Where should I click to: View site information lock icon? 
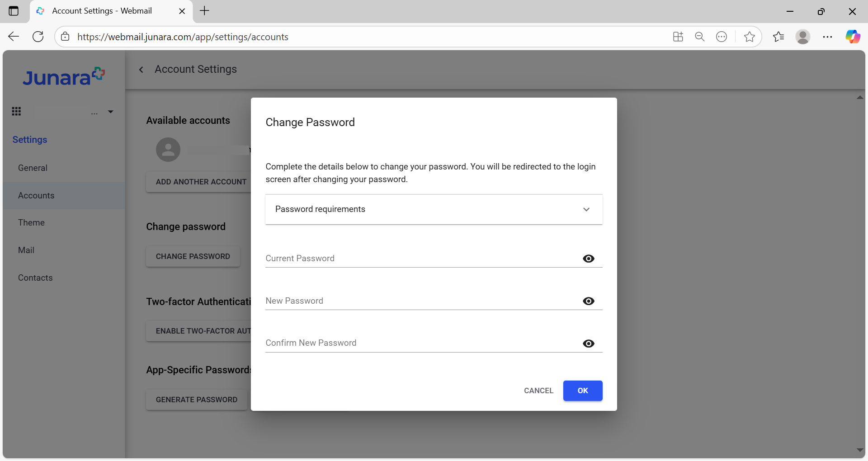point(65,37)
